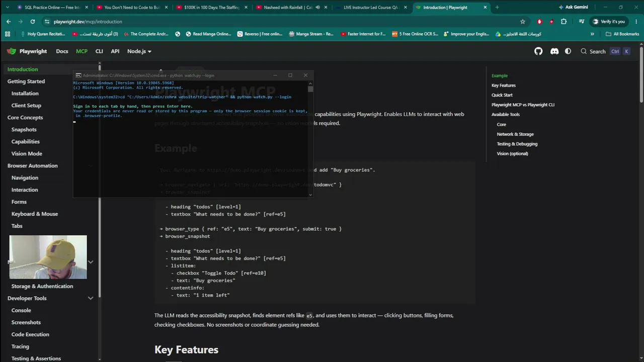Screen dimensions: 644x362
Task: Bookmark this page with the star icon
Action: [523, 22]
